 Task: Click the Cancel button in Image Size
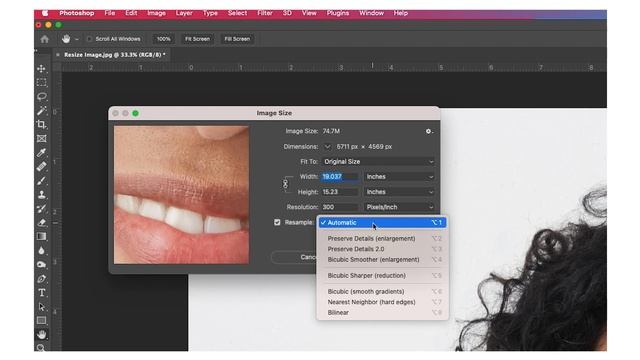point(294,257)
